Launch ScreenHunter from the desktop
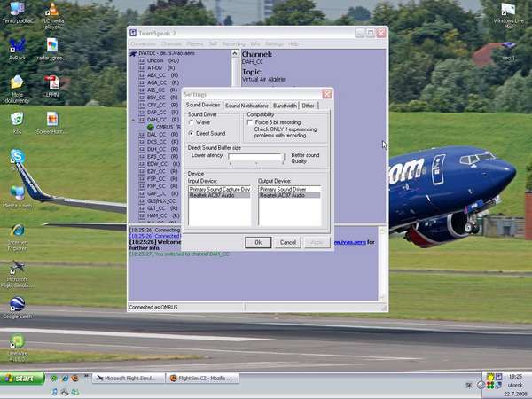532x399 pixels. tap(52, 120)
